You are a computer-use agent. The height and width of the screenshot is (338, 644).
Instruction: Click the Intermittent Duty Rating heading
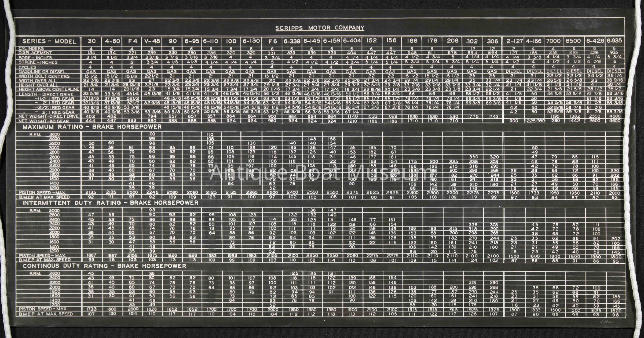[110, 203]
